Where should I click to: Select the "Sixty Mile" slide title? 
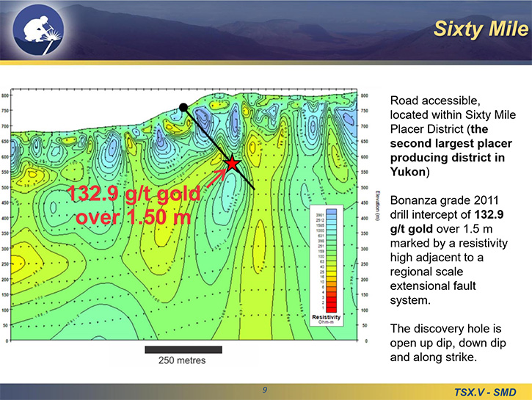[481, 29]
